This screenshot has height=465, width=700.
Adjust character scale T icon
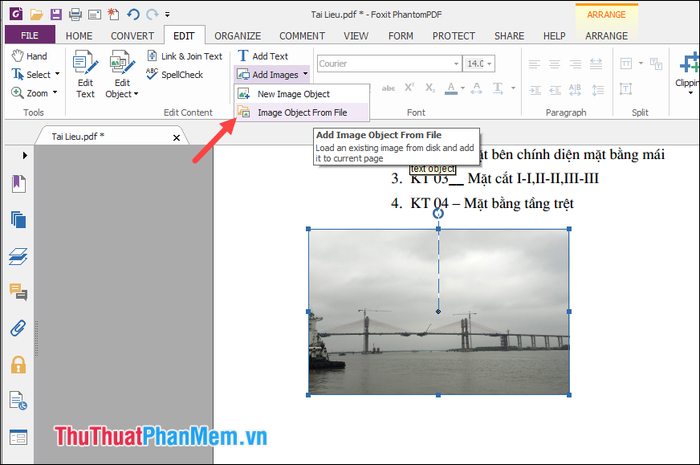[x=497, y=88]
